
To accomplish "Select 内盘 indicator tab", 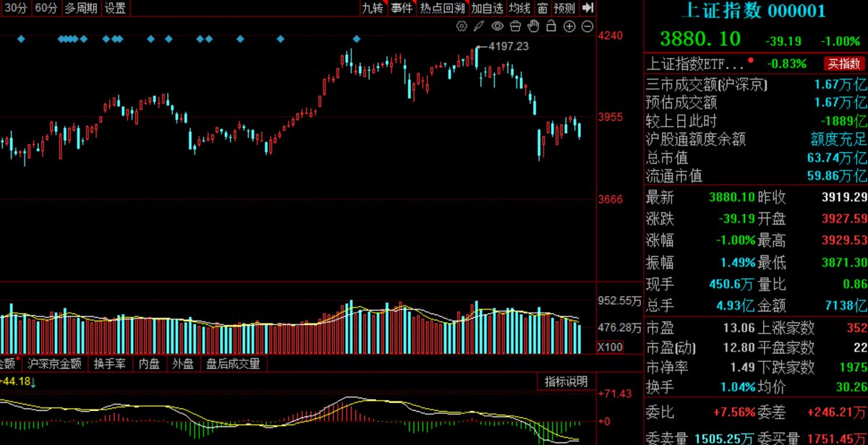I will click(x=149, y=363).
